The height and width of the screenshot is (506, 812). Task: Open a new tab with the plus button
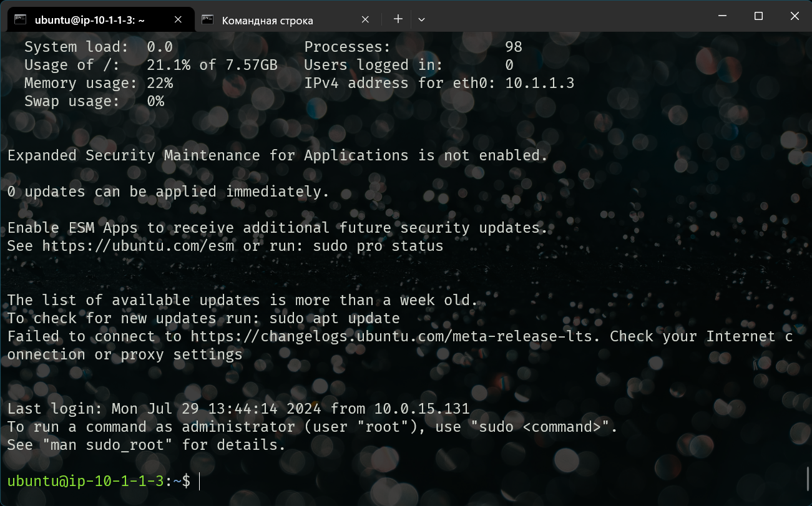coord(398,19)
